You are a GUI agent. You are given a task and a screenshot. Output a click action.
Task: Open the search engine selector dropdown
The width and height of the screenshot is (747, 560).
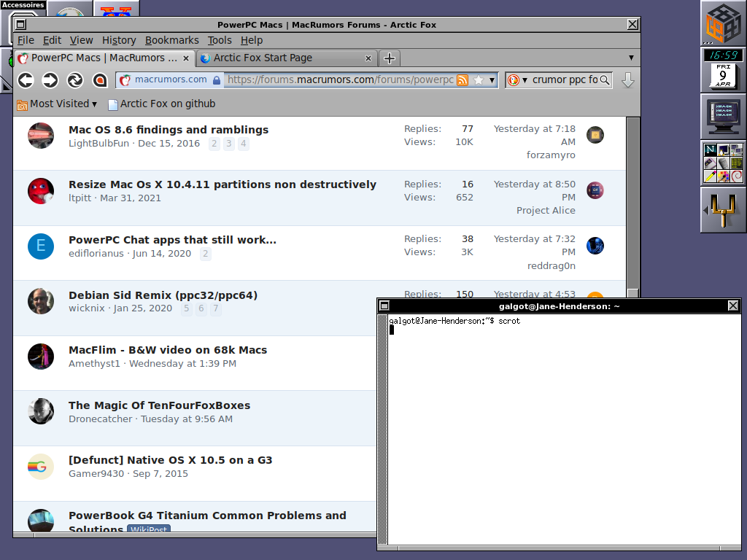(525, 80)
